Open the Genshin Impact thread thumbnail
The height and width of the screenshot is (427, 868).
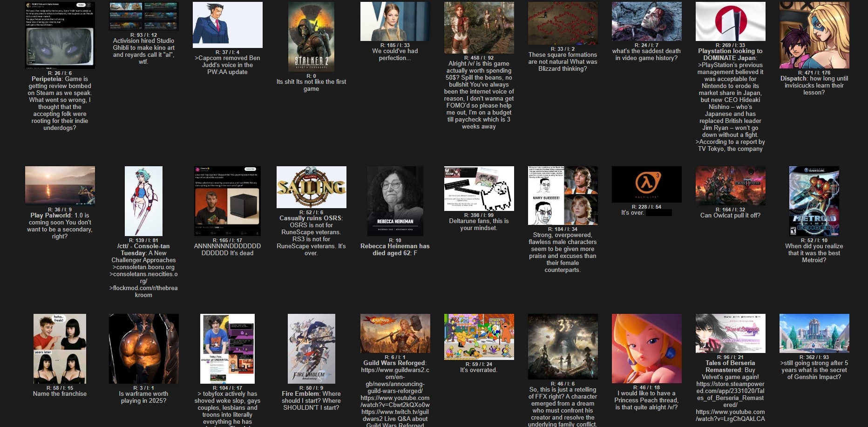pos(814,333)
